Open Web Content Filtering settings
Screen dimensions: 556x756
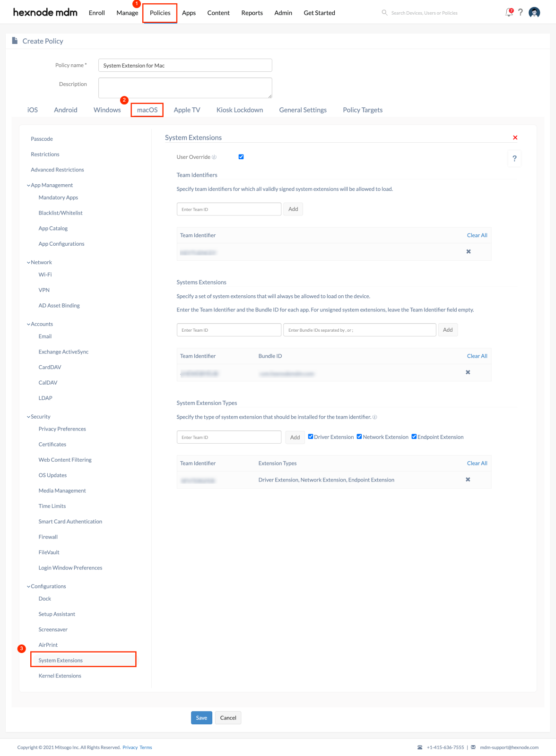point(65,460)
